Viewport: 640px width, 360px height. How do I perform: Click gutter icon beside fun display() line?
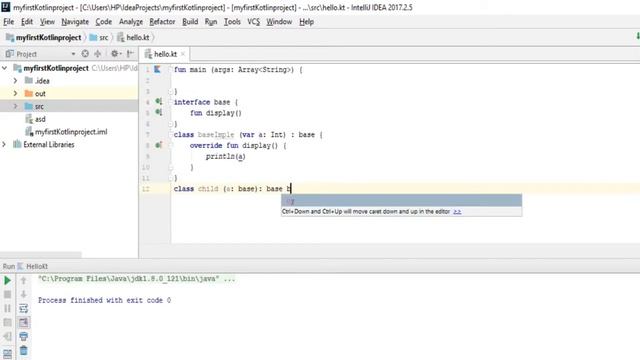158,112
